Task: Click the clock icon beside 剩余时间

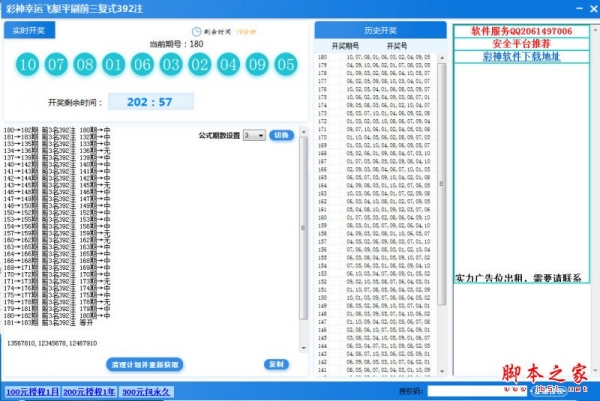Action: [x=196, y=32]
